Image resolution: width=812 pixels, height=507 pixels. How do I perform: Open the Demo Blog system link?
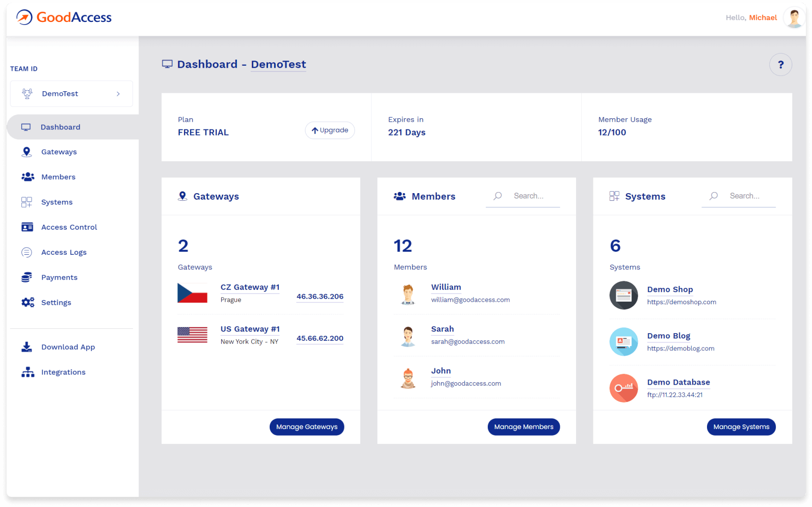669,336
